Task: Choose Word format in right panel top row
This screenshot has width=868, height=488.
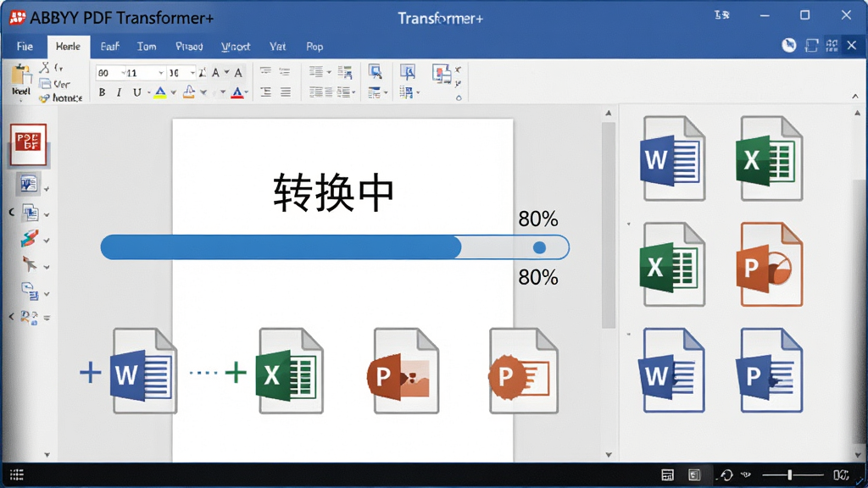Action: tap(672, 158)
